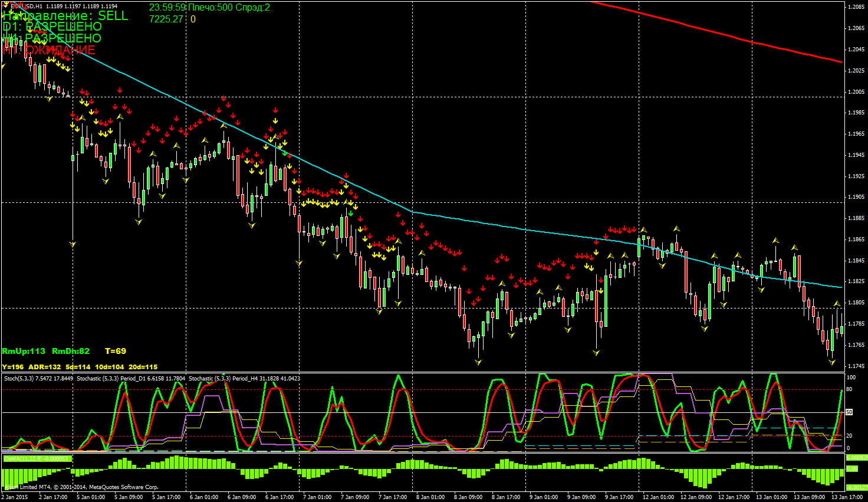Click the '5 Jan 09:00' time axis label
The image size is (868, 502).
click(x=129, y=497)
